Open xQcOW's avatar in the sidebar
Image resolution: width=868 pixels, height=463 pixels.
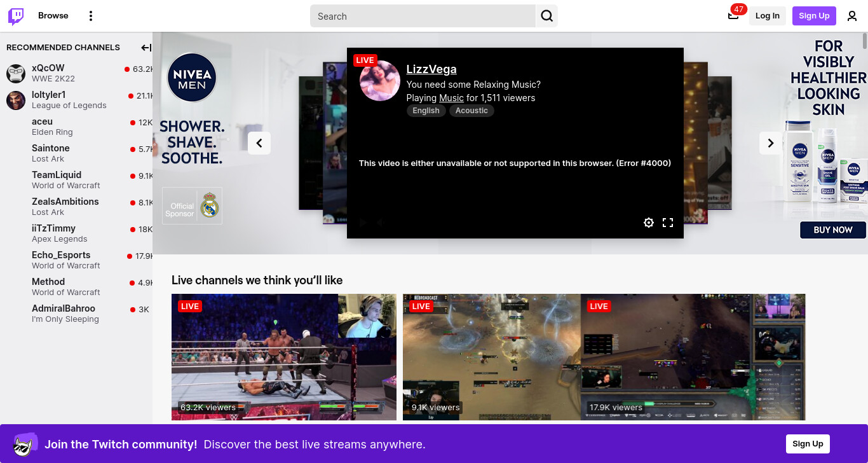pyautogui.click(x=16, y=73)
